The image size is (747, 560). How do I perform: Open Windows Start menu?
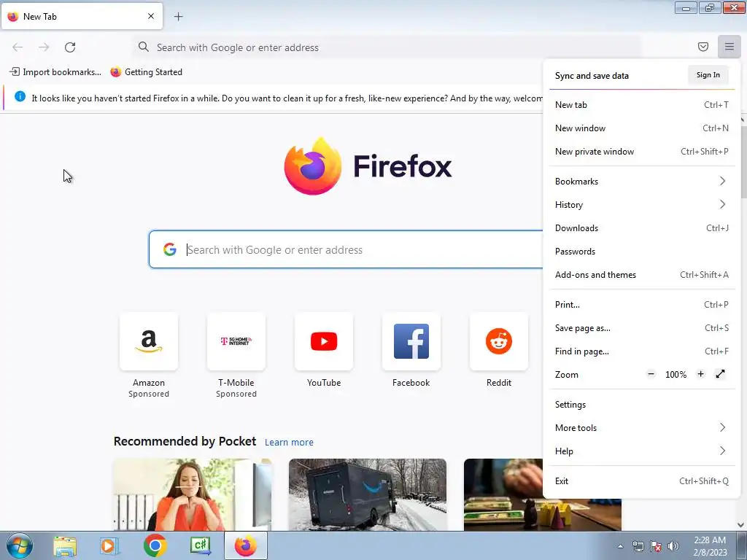coord(19,545)
